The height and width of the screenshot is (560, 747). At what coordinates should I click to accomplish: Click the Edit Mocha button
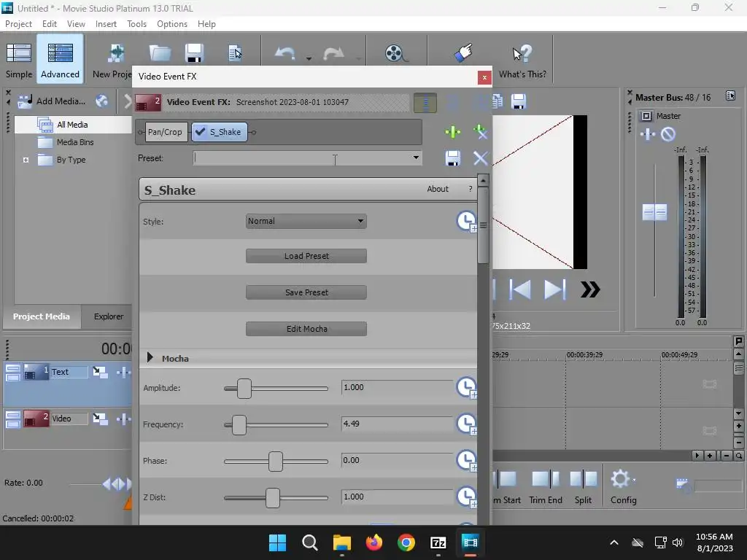[x=306, y=329]
